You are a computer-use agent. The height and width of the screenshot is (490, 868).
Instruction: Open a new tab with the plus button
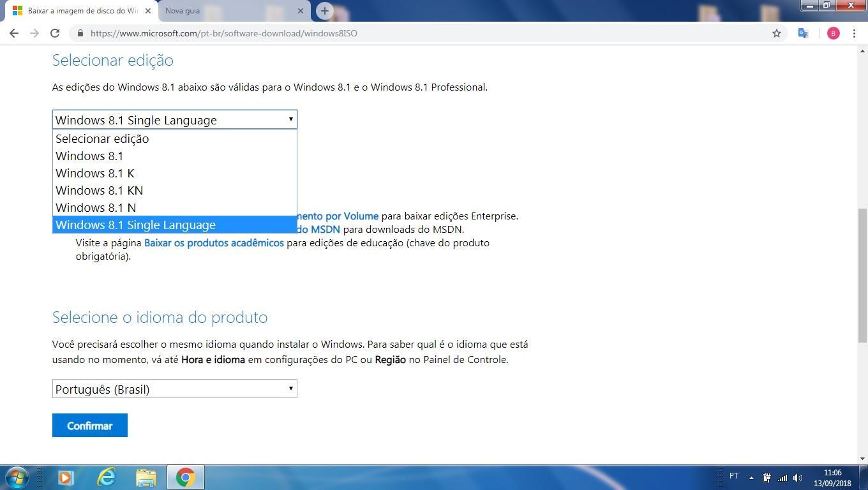[324, 10]
